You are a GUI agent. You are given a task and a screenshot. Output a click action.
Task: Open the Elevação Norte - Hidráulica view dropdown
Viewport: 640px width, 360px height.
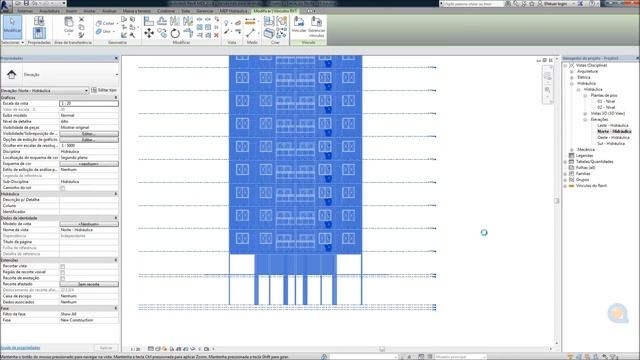(44, 90)
